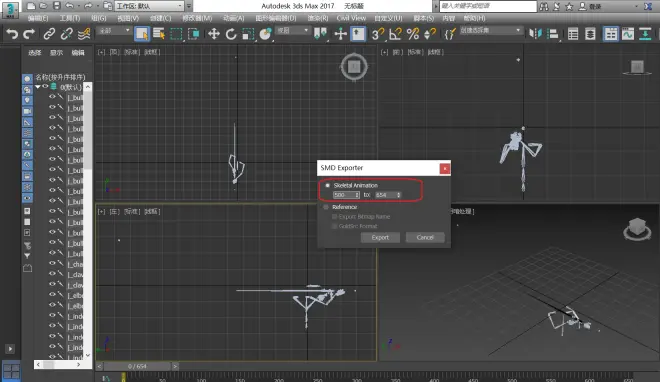
Task: Click the binoculars search icon in title bar
Action: (x=544, y=6)
